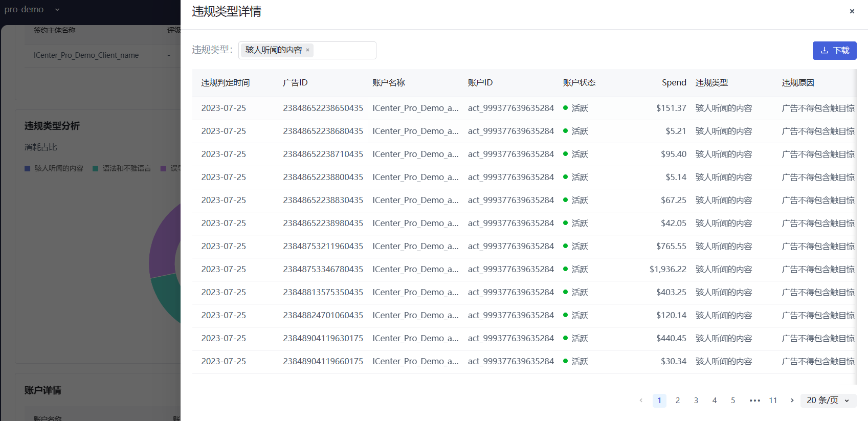Click the $5.21 spend value

click(676, 131)
